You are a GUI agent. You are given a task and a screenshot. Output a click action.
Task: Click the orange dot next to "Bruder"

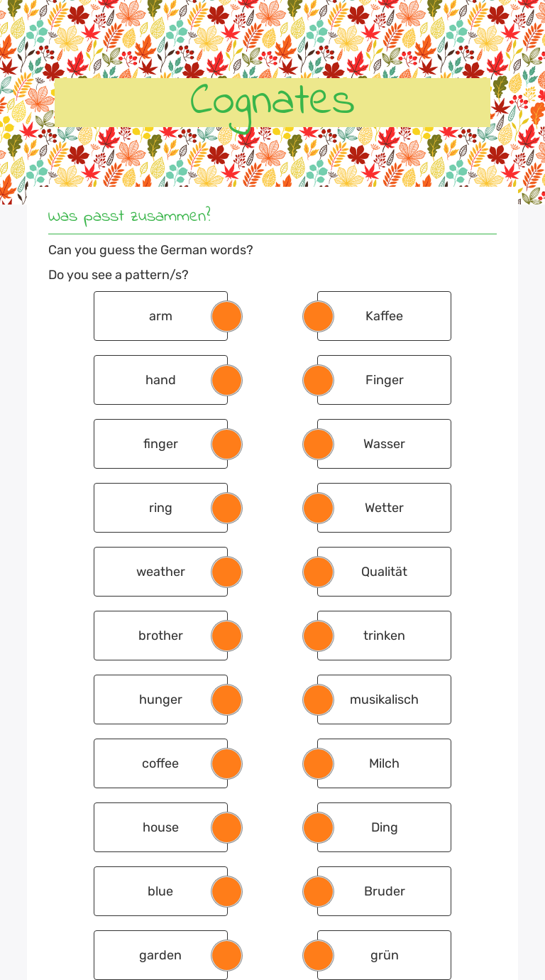318,891
